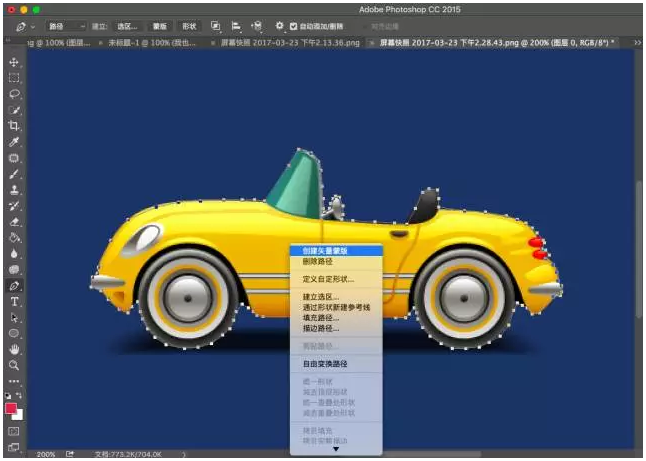Click the Zoom magnifier tool
The width and height of the screenshot is (646, 461).
tap(14, 365)
